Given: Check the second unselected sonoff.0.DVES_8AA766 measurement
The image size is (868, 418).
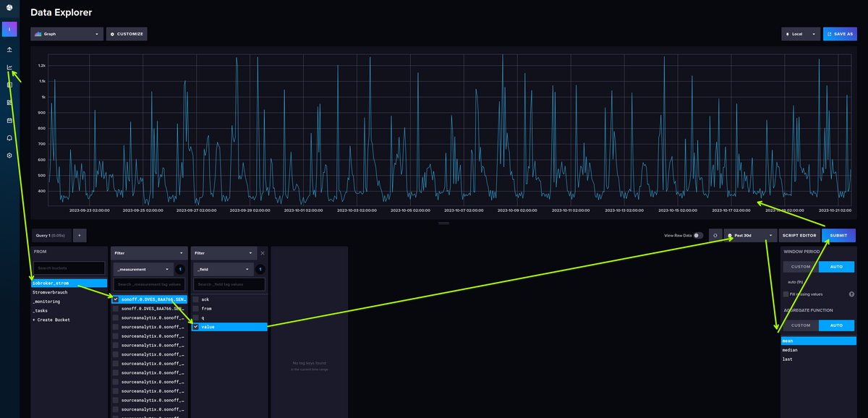Looking at the screenshot, I should [116, 308].
